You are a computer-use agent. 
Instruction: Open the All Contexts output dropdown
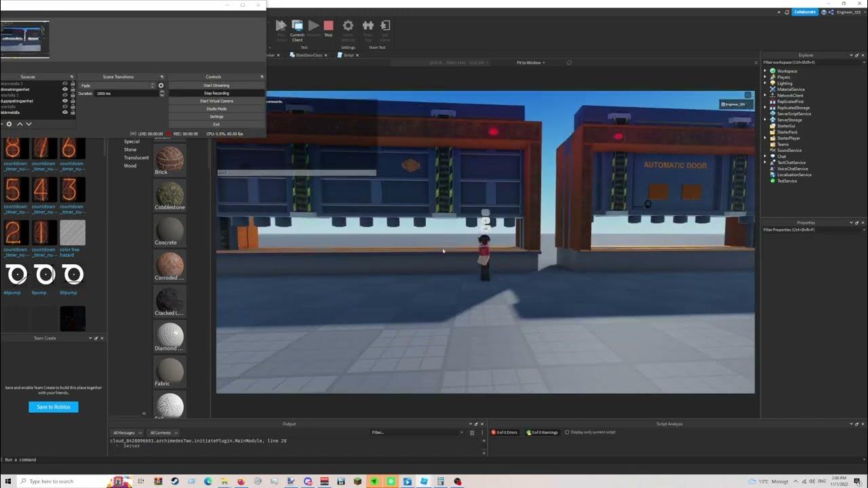click(x=163, y=432)
